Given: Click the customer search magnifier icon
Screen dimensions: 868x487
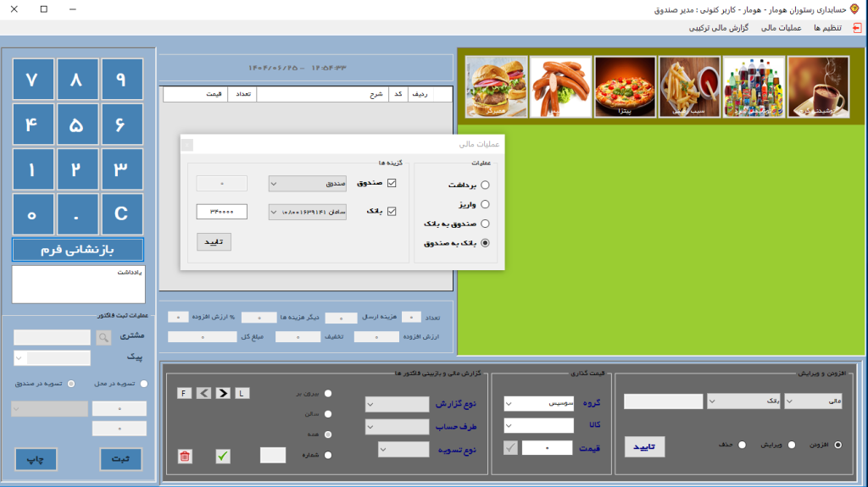Looking at the screenshot, I should [103, 337].
